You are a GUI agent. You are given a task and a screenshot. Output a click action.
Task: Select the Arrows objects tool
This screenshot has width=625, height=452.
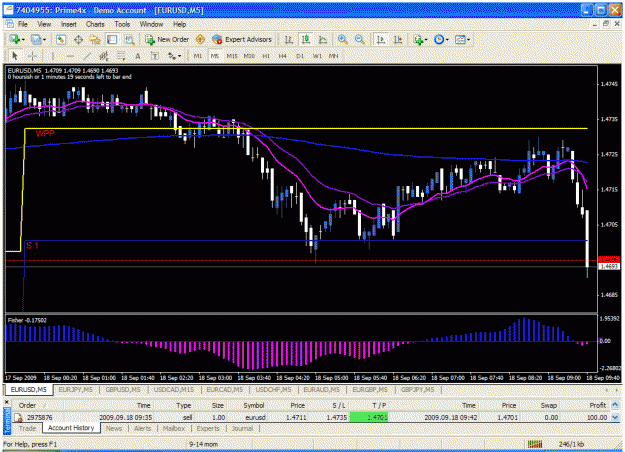click(x=172, y=56)
